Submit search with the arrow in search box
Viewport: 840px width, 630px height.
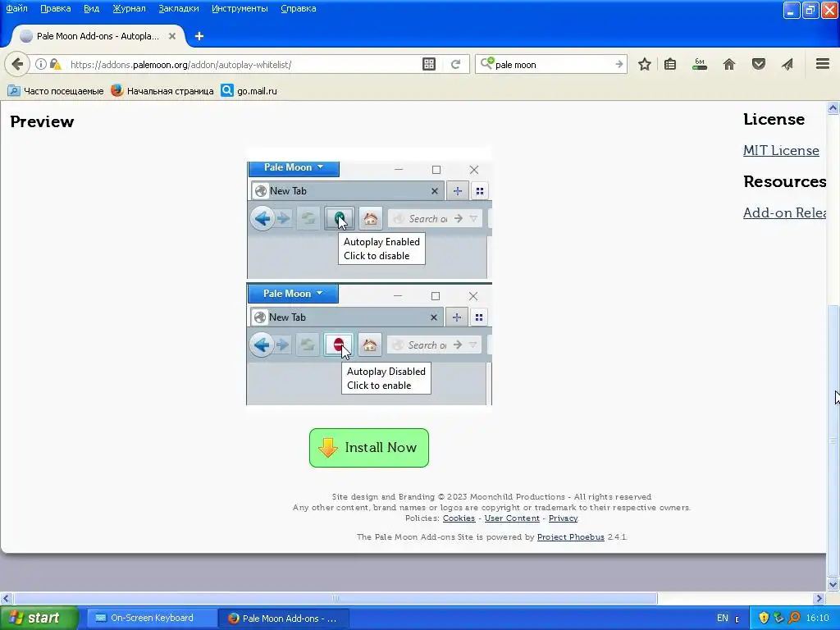[619, 64]
